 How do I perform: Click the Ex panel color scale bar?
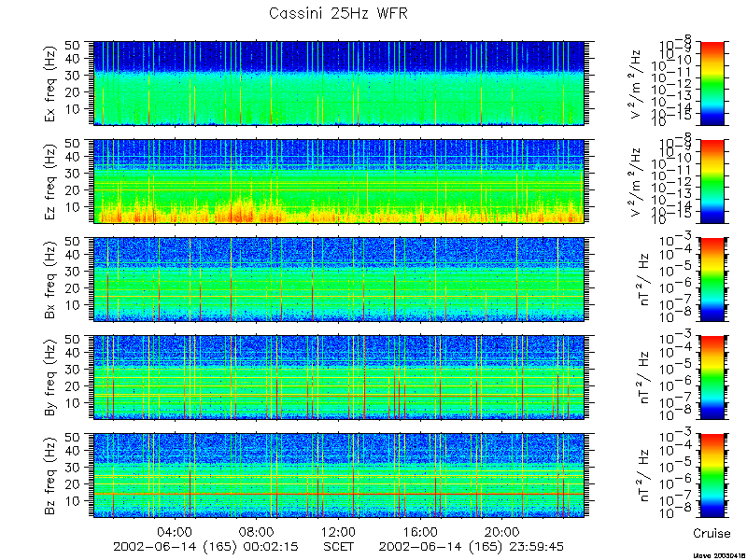[712, 83]
